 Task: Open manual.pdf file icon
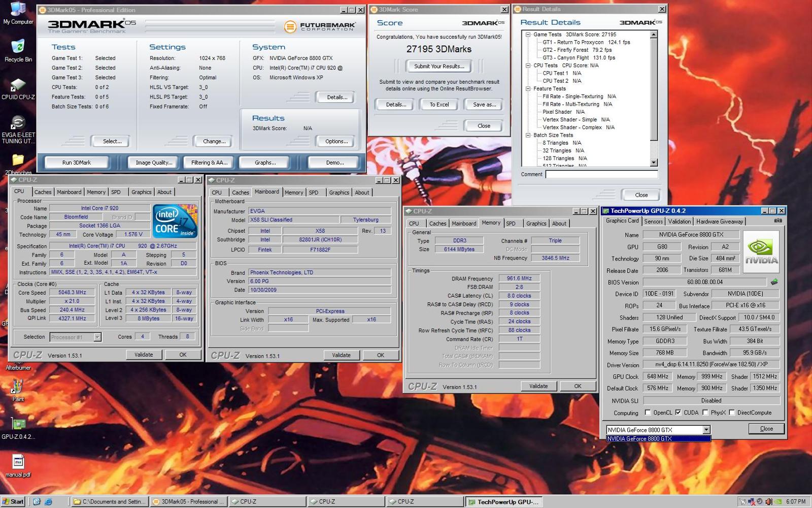tap(18, 466)
